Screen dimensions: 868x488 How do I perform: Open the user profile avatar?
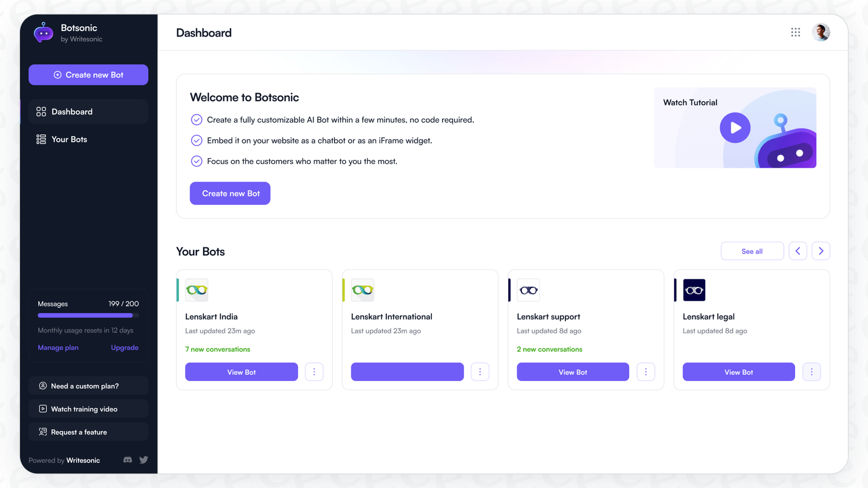[x=820, y=33]
